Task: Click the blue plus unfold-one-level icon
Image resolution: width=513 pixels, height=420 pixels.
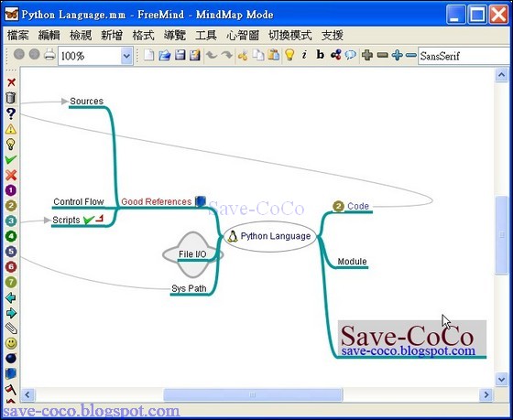Action: coord(397,55)
